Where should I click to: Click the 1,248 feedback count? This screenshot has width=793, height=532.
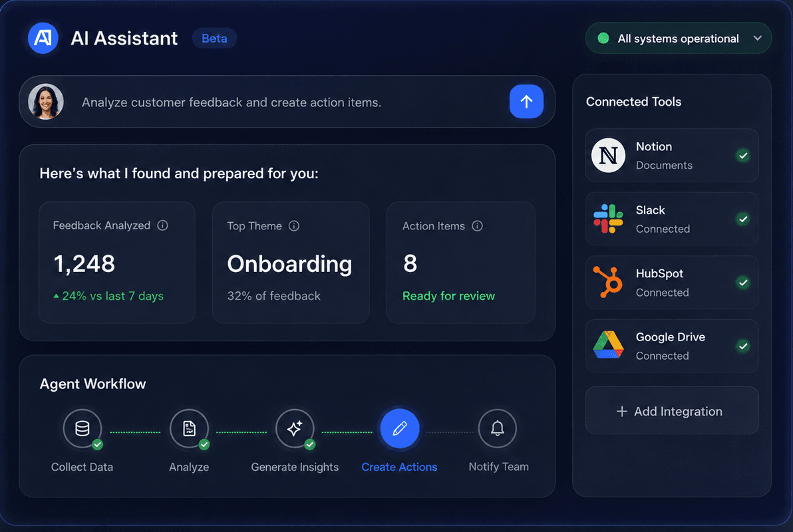[84, 263]
